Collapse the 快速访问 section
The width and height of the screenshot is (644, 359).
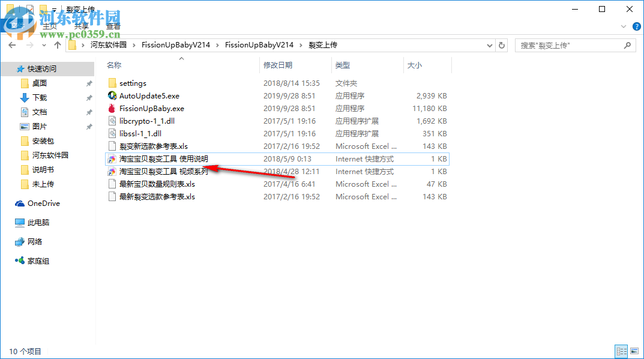pyautogui.click(x=10, y=69)
